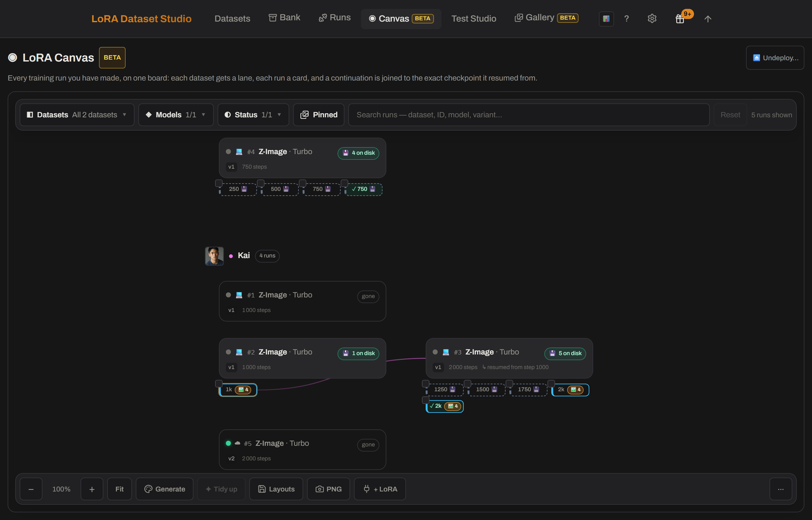Zoom out with the minus button

click(x=31, y=489)
